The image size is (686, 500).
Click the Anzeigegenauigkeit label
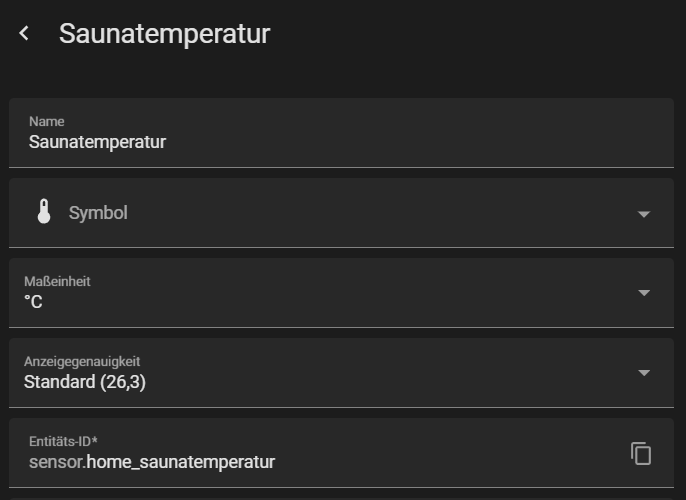(x=81, y=361)
